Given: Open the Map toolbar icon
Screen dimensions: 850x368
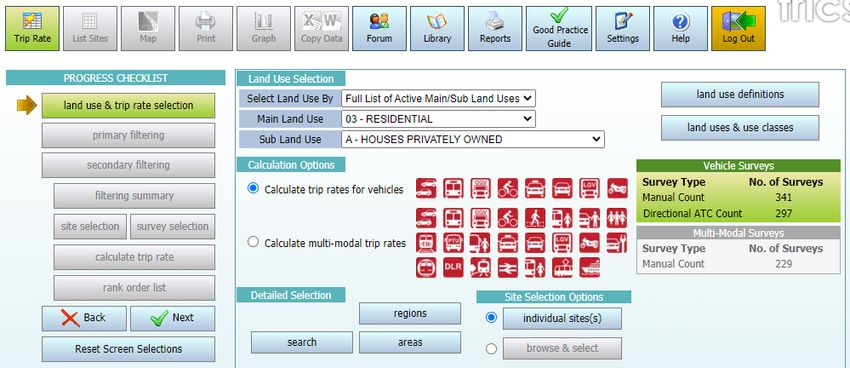Looking at the screenshot, I should [148, 29].
